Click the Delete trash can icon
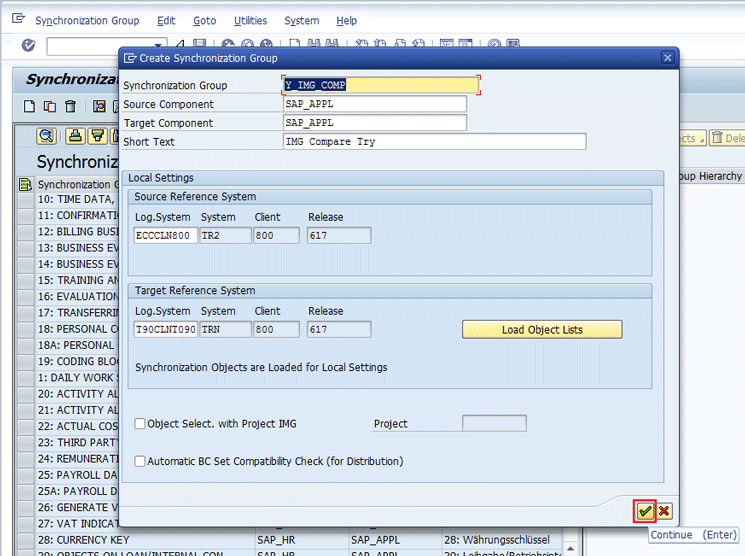 [70, 107]
